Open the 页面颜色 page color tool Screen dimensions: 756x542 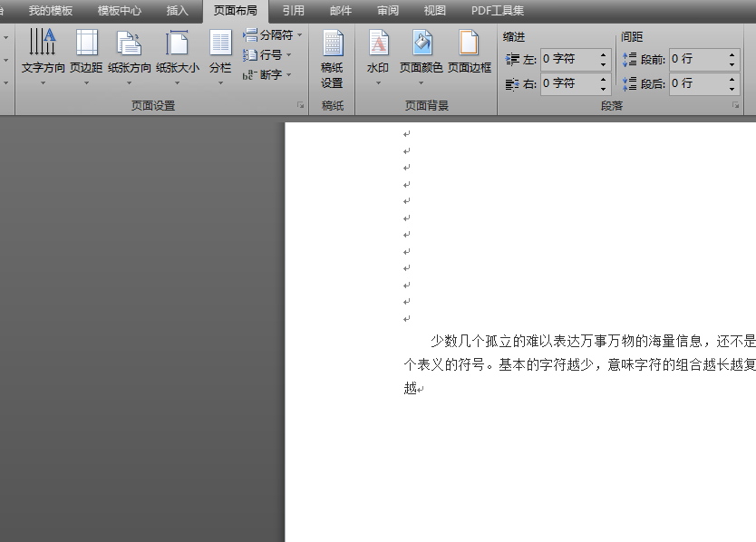point(421,57)
